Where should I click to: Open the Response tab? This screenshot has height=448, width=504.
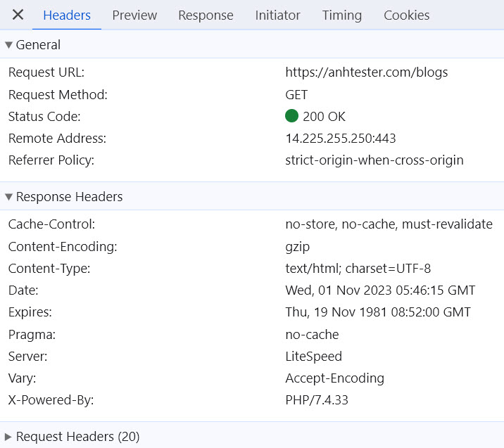pos(206,15)
